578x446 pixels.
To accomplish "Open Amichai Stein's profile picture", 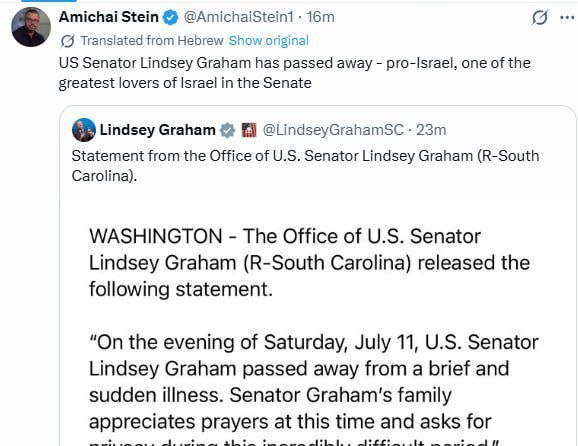I will click(x=31, y=27).
